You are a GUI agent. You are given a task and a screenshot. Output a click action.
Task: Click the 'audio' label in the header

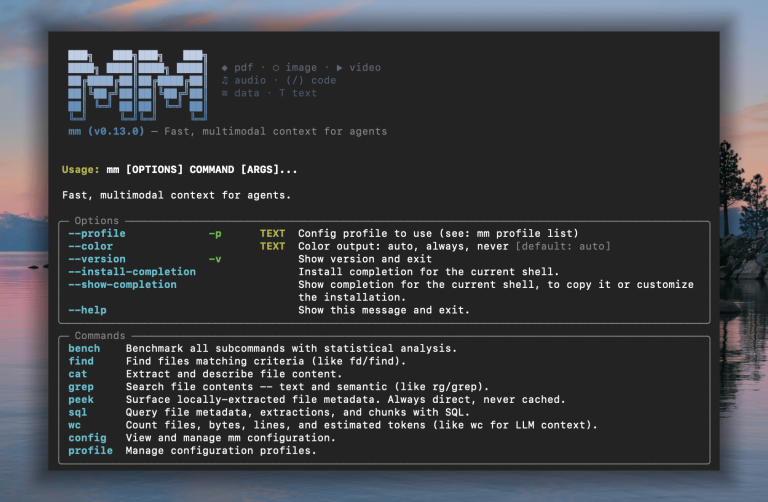coord(250,80)
